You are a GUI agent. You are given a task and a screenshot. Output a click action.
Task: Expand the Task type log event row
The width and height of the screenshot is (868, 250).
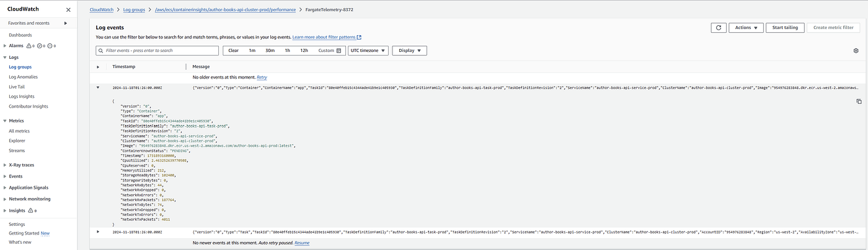point(98,231)
